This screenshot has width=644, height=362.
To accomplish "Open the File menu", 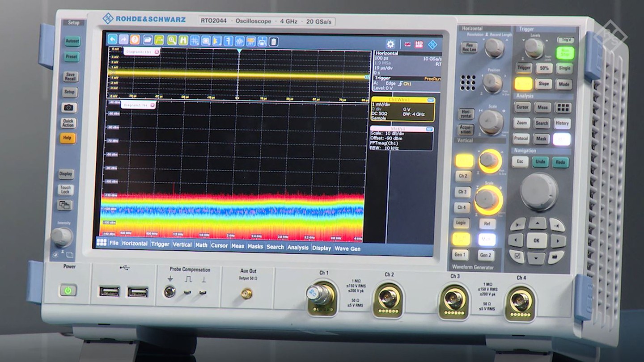I will coord(114,243).
